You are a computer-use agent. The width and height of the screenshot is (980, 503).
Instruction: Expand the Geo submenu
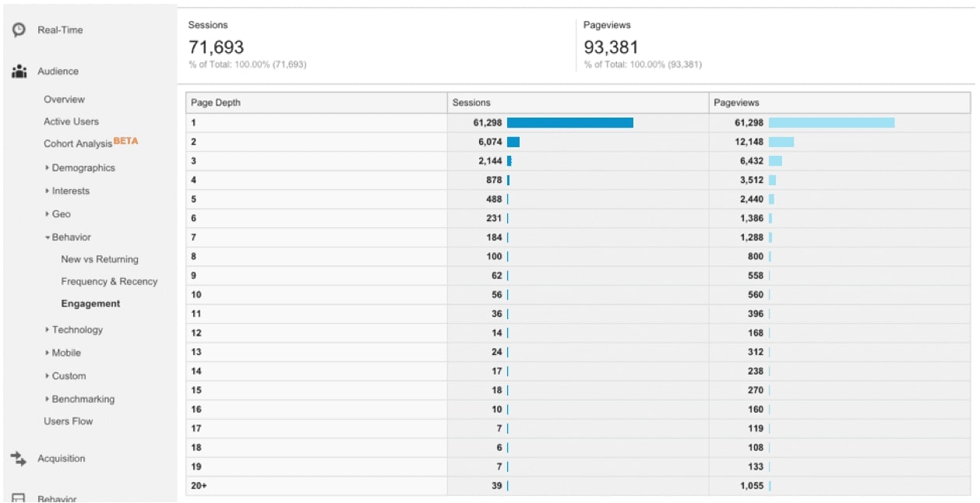58,214
